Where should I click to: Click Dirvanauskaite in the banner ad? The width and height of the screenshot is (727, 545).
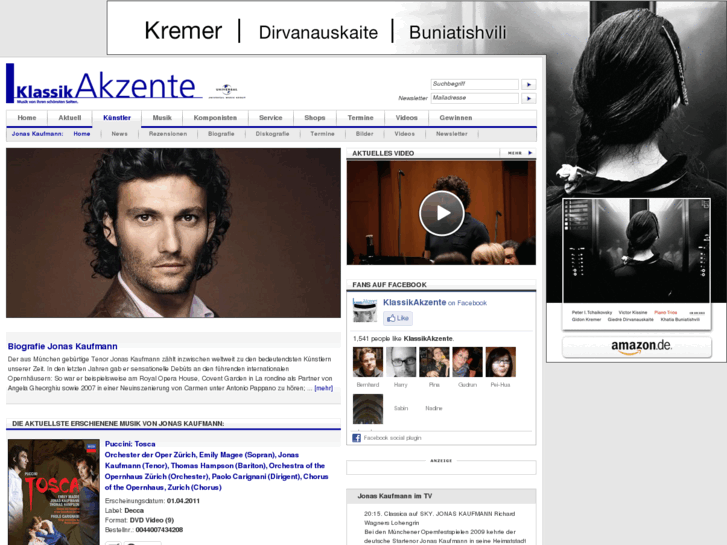(318, 32)
